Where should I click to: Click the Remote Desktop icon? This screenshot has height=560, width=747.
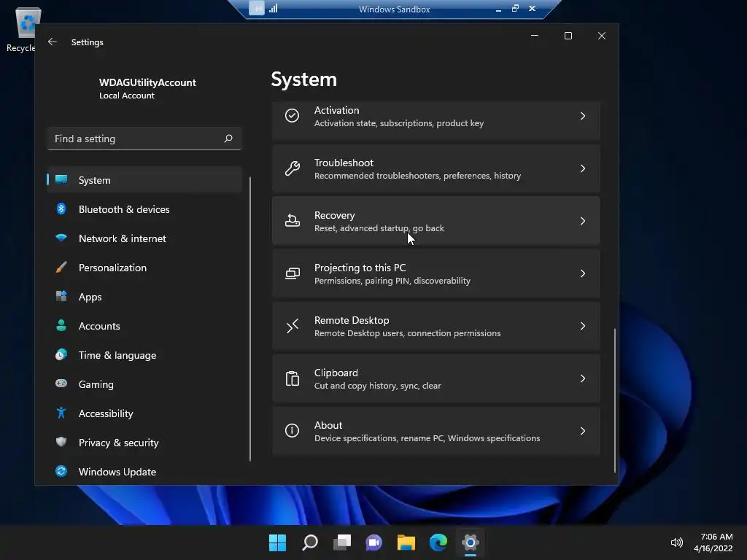(292, 326)
